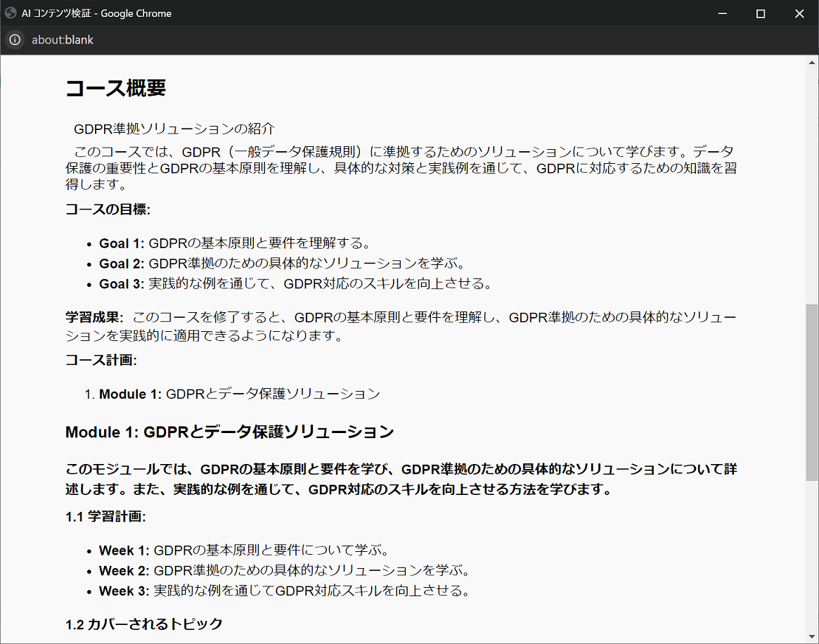Click the Module 1: GDPRとデータ保護ソリューション heading

[230, 432]
